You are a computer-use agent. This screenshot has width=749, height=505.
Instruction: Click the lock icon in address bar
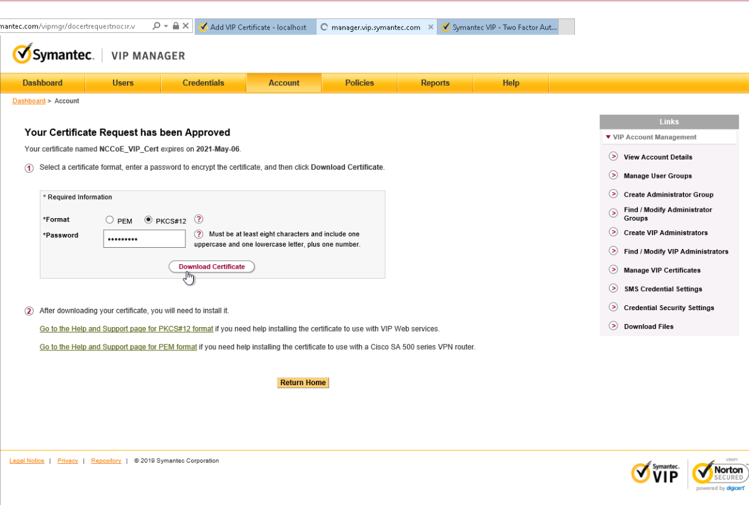click(x=176, y=26)
